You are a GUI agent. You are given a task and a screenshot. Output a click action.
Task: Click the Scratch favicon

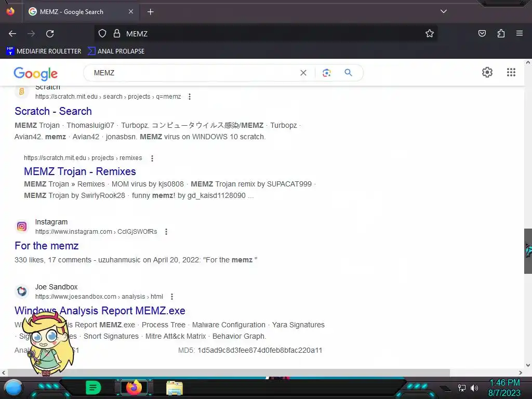tap(22, 91)
